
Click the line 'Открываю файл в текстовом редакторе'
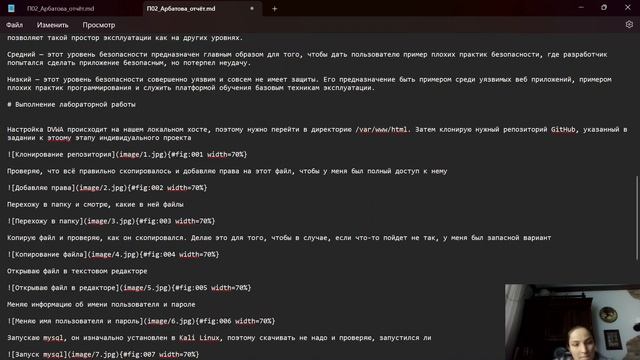pyautogui.click(x=77, y=271)
